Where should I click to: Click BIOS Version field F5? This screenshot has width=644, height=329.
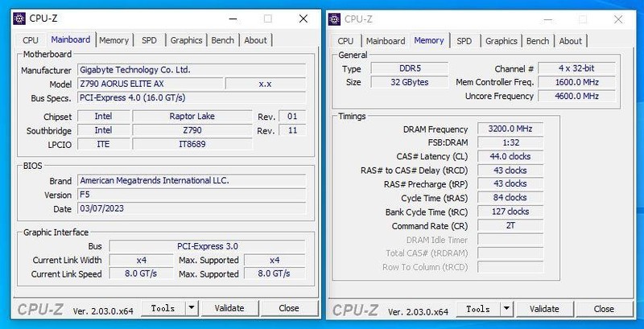[192, 195]
